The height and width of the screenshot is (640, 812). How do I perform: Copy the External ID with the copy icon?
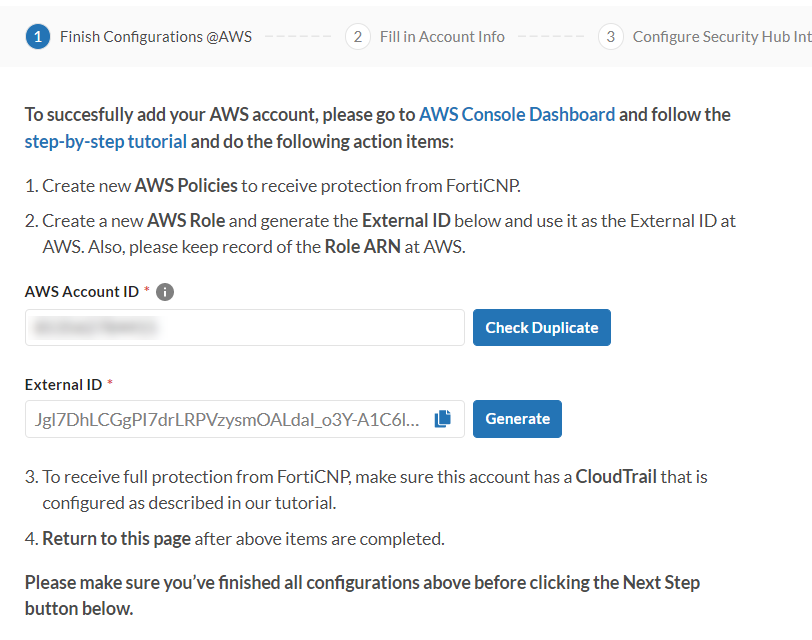point(443,419)
